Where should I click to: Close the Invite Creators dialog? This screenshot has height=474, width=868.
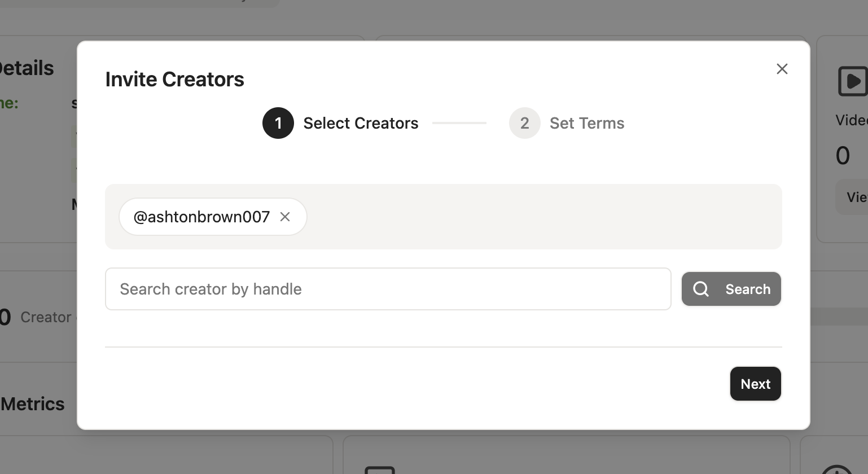pyautogui.click(x=782, y=69)
